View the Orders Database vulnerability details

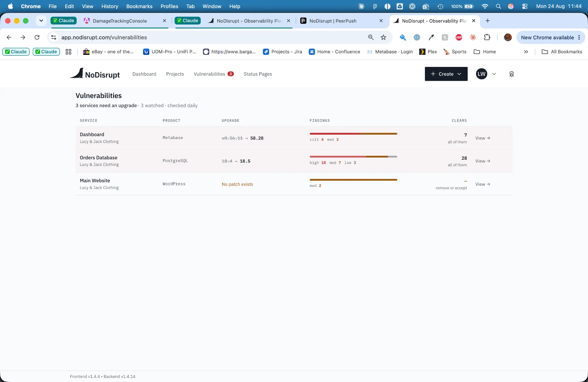[x=483, y=161]
